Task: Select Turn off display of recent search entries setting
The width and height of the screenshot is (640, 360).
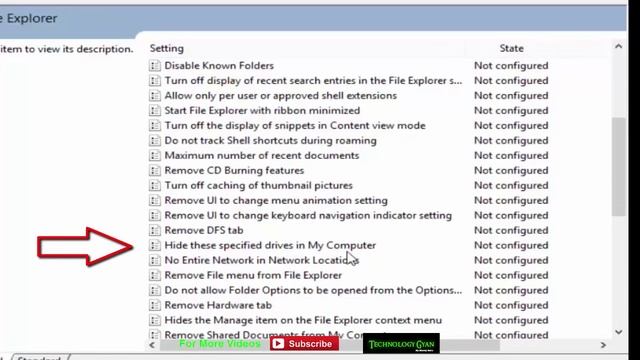Action: [x=313, y=80]
